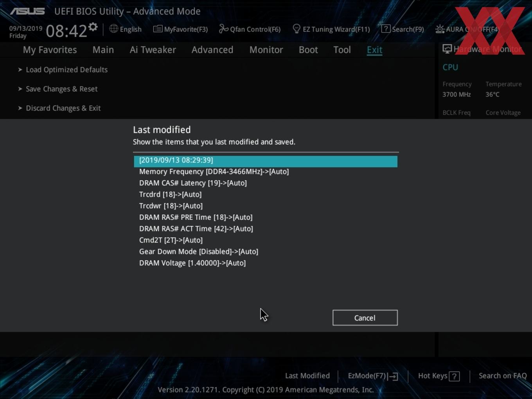The height and width of the screenshot is (399, 532).
Task: Click the 36°C temperature value
Action: (492, 94)
